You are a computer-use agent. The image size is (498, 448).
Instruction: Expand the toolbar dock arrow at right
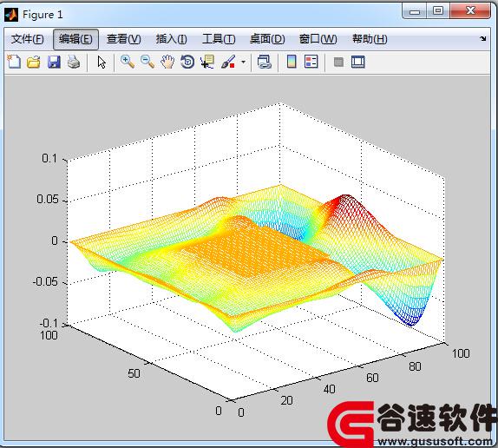click(x=482, y=39)
